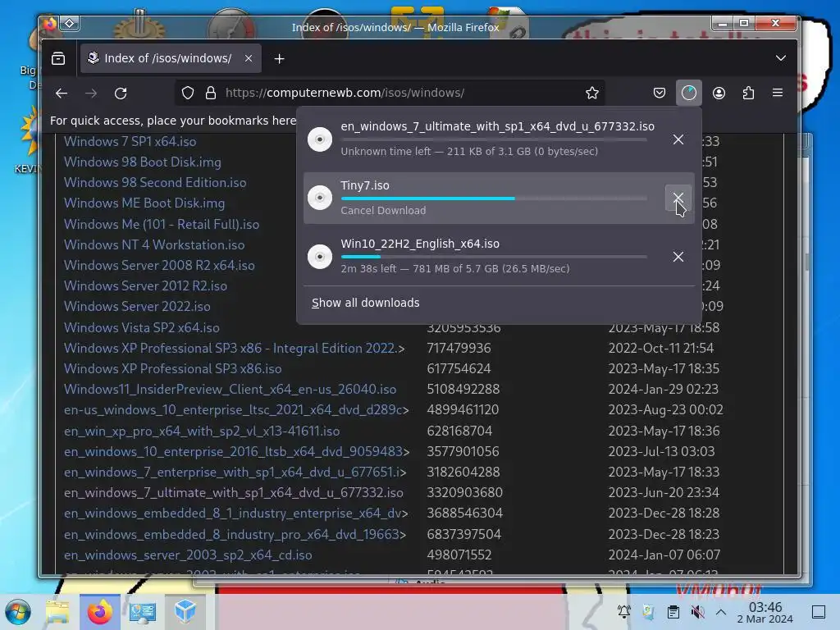Viewport: 840px width, 630px height.
Task: Open Windows 98 Second Edition.iso link
Action: [x=155, y=182]
